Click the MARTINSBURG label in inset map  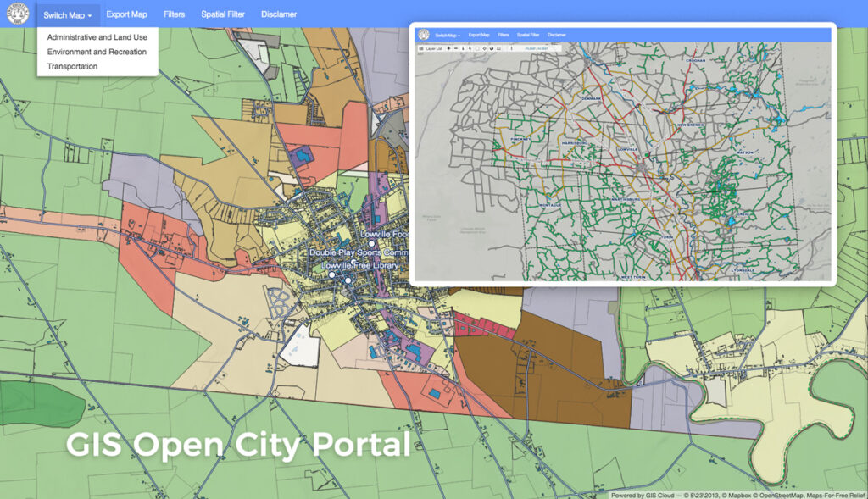tap(626, 199)
